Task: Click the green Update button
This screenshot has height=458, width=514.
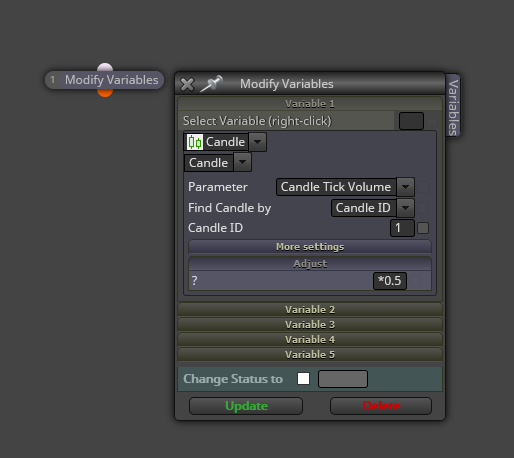Action: (246, 406)
